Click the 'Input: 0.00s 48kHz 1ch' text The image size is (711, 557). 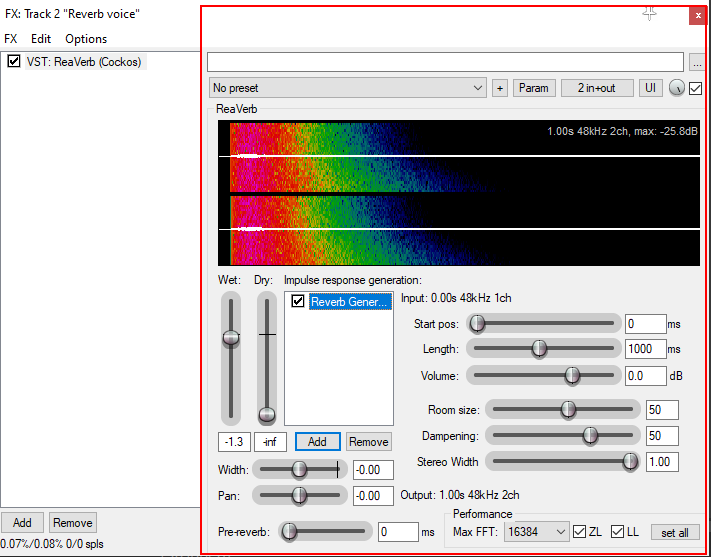456,298
